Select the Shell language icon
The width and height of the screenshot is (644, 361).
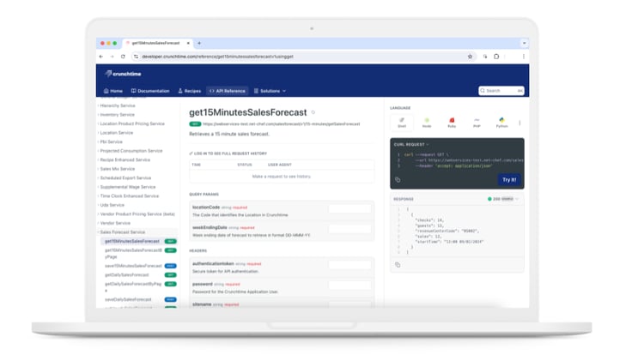(x=402, y=123)
